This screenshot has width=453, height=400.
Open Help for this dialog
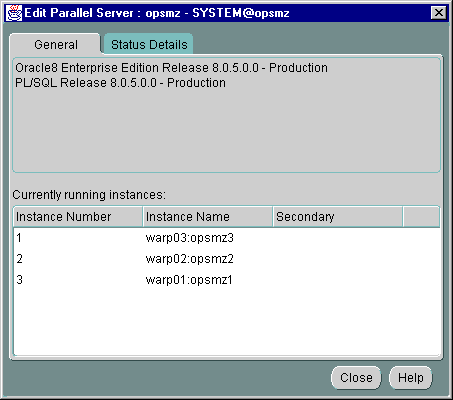point(411,378)
